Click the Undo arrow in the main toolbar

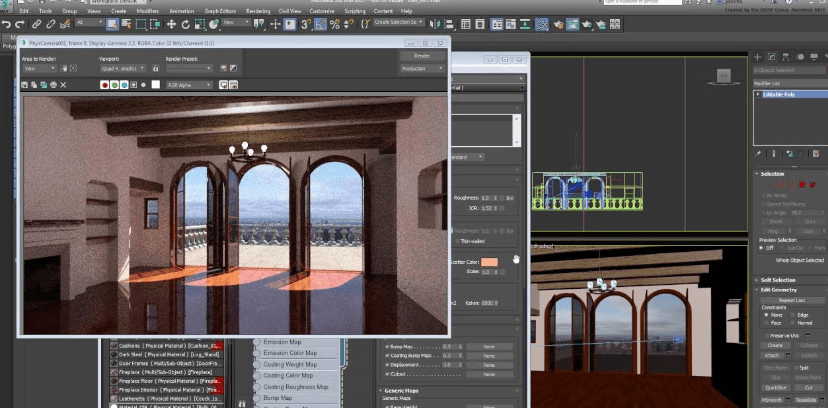[x=8, y=23]
